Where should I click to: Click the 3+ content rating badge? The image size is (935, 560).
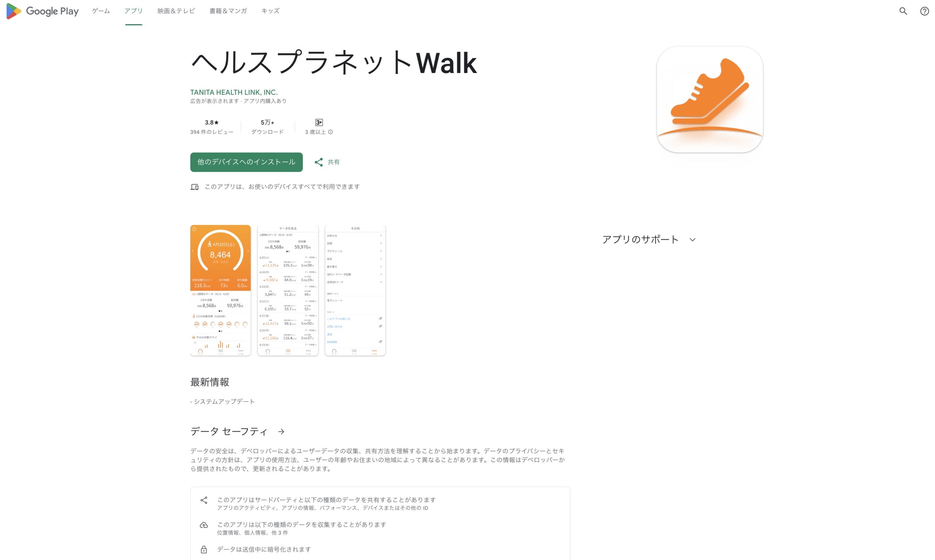(319, 122)
